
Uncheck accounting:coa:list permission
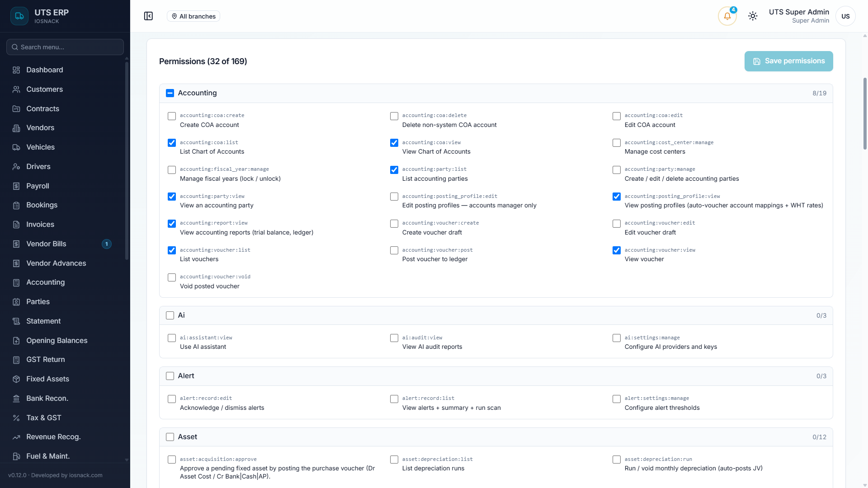click(172, 143)
